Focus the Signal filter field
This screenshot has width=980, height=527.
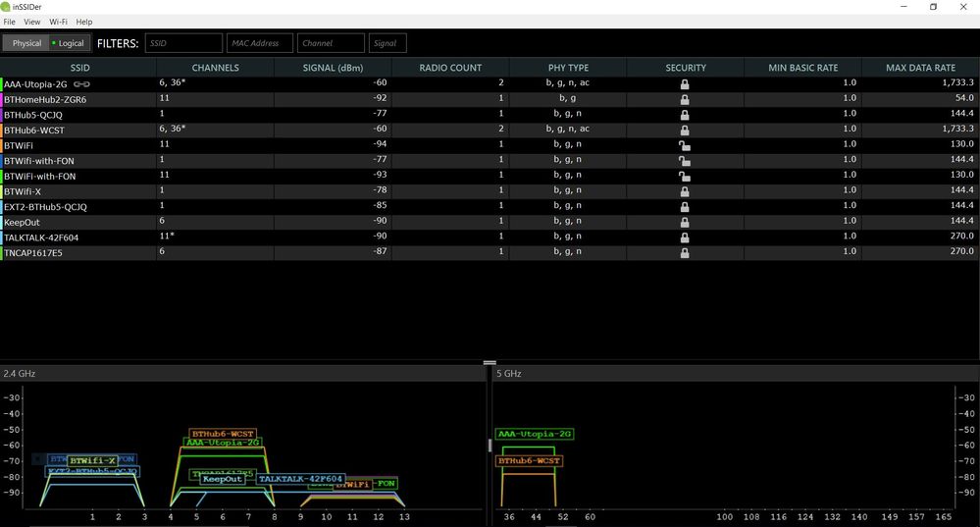point(387,43)
